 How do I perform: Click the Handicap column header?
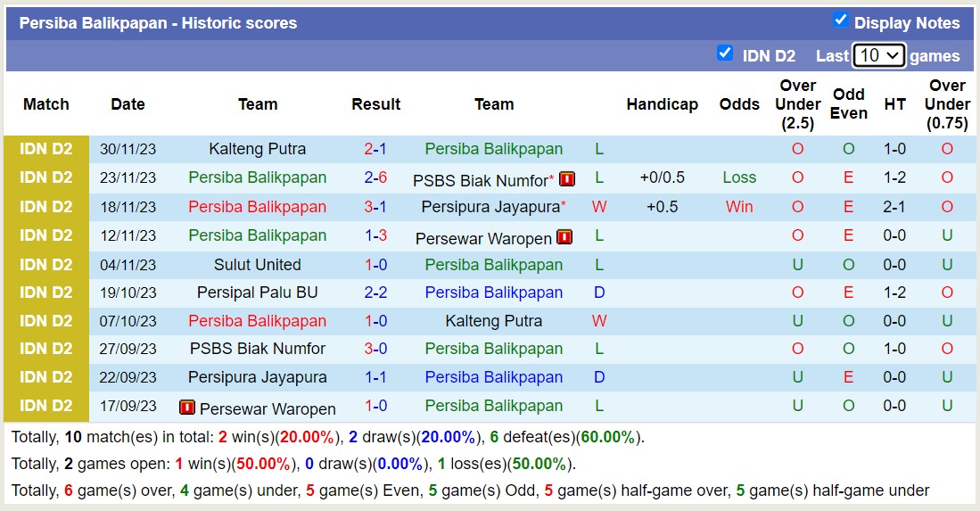(x=663, y=104)
